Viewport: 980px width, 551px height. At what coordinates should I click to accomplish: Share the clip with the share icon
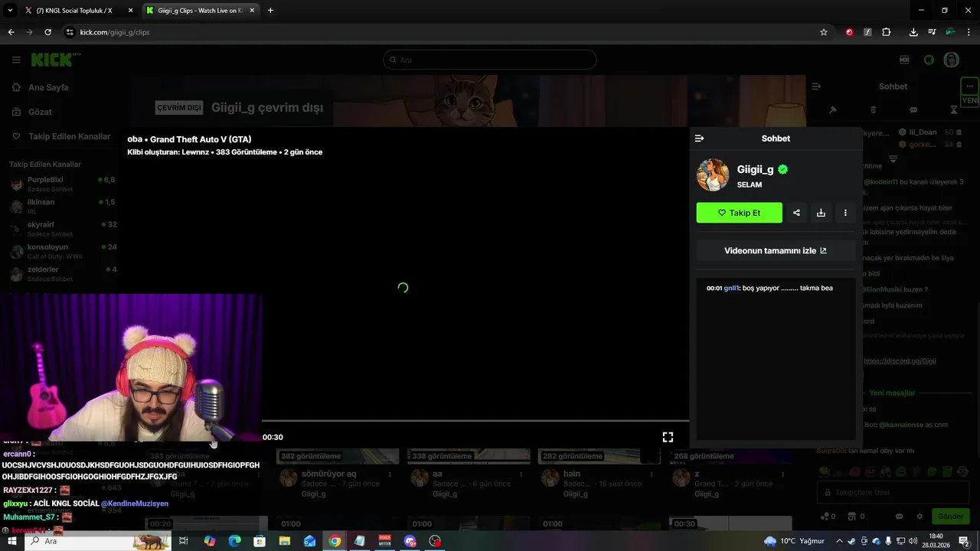(x=796, y=213)
